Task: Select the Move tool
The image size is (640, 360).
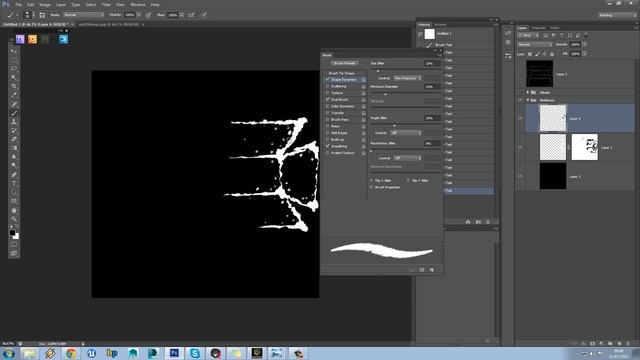Action: tap(14, 51)
